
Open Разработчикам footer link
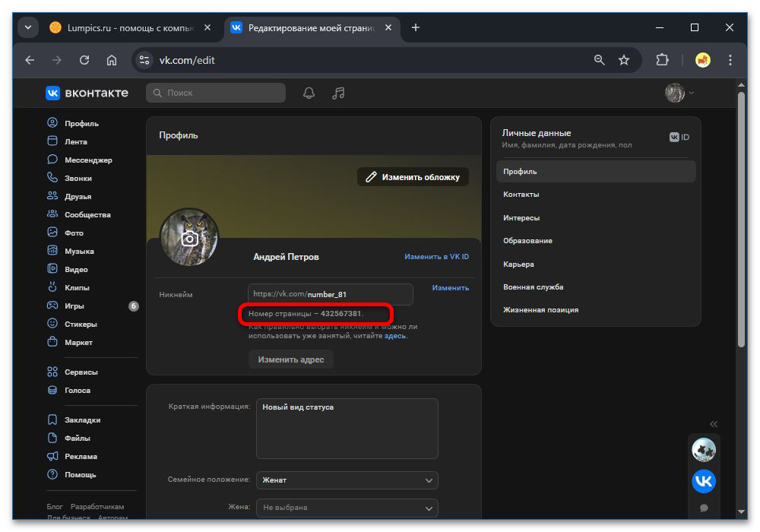coord(97,506)
